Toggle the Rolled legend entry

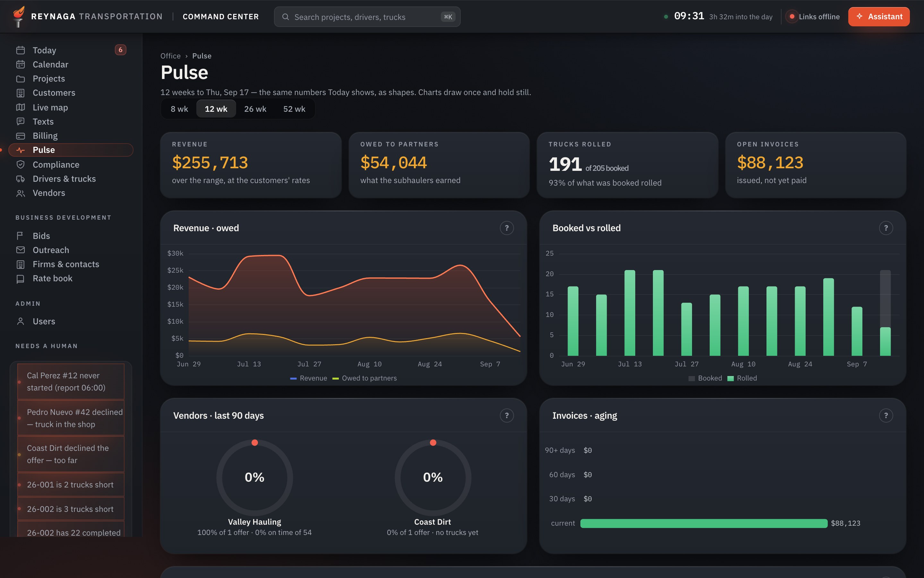coord(742,378)
